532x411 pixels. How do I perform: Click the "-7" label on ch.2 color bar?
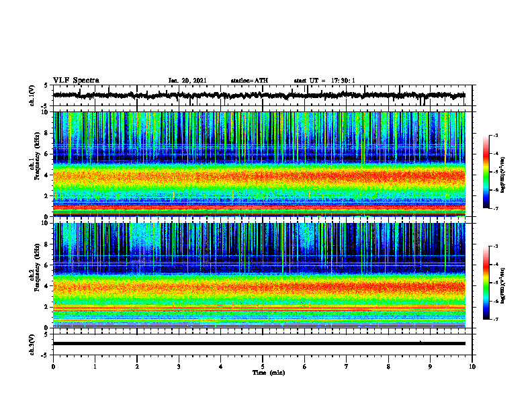(x=496, y=320)
